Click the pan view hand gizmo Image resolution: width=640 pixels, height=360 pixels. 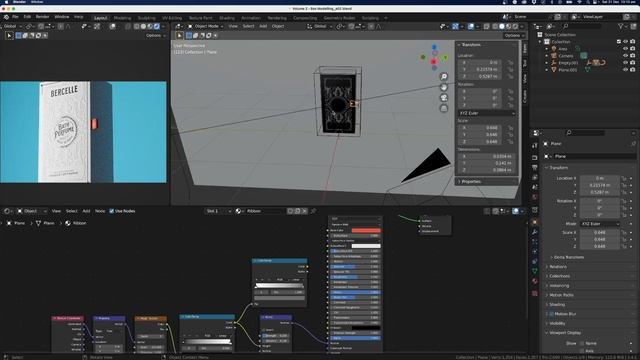coord(444,87)
